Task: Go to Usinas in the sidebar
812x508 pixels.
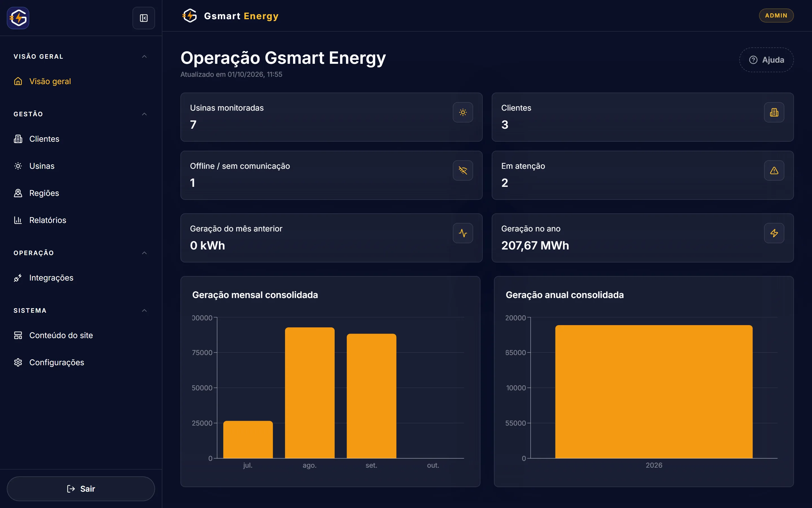Action: click(81, 166)
